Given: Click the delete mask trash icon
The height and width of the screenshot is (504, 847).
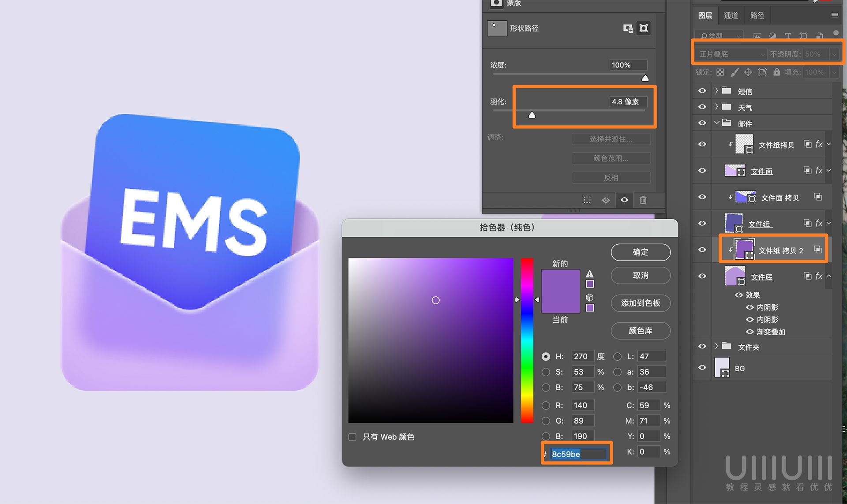Looking at the screenshot, I should 643,200.
